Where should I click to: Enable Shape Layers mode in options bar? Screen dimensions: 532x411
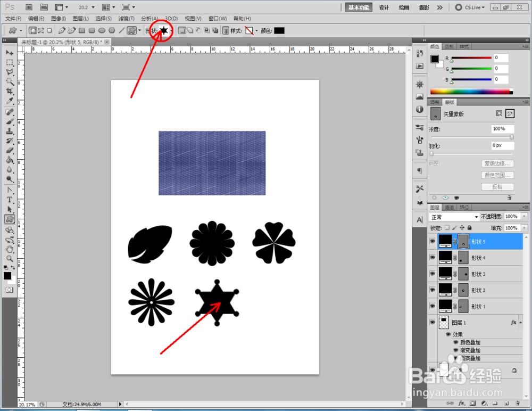point(33,30)
